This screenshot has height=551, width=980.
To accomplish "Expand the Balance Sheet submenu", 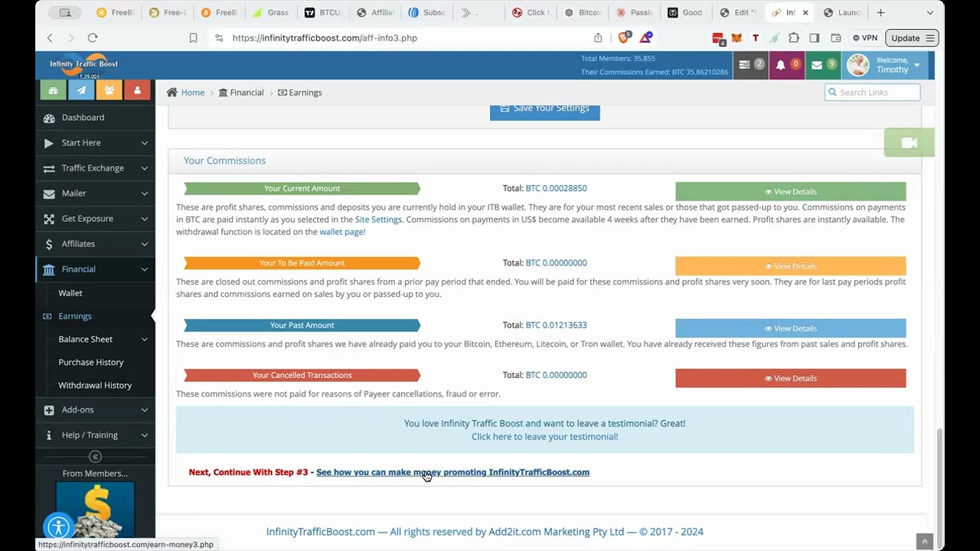I will [96, 339].
